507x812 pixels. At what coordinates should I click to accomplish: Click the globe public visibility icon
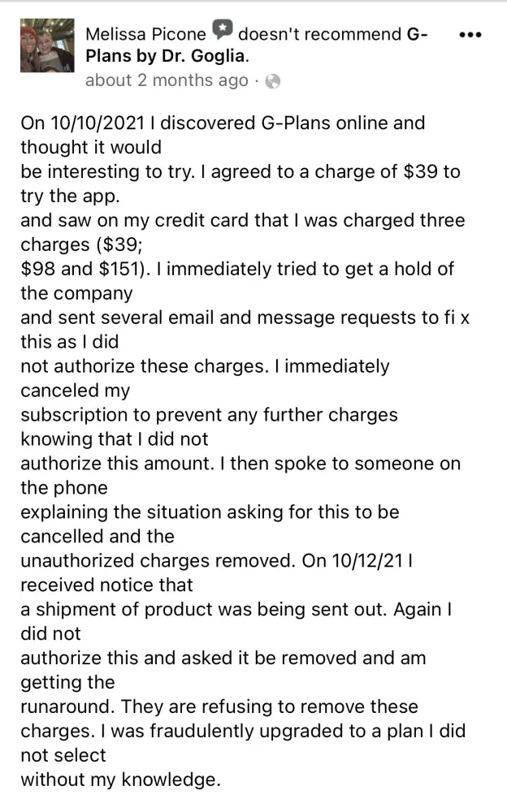point(273,80)
